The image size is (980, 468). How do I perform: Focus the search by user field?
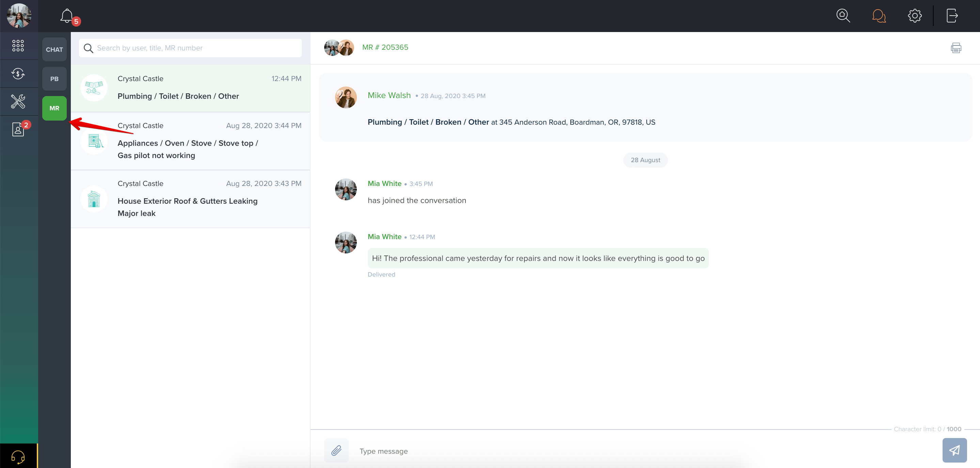click(190, 48)
